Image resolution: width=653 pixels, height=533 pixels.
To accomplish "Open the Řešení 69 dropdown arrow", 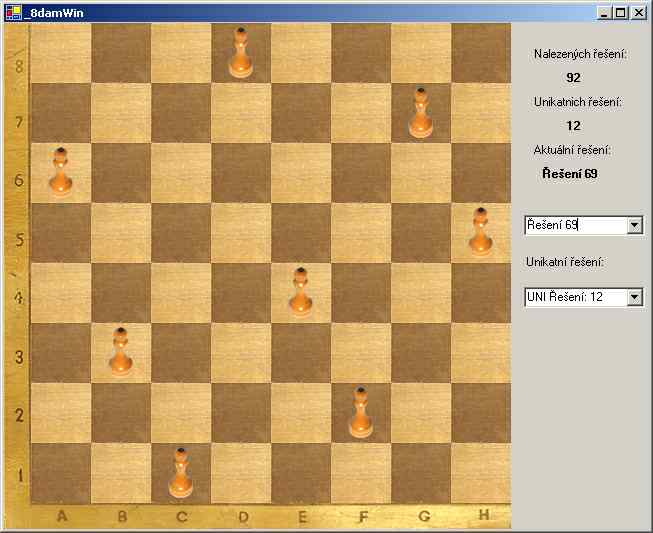I will click(x=635, y=225).
